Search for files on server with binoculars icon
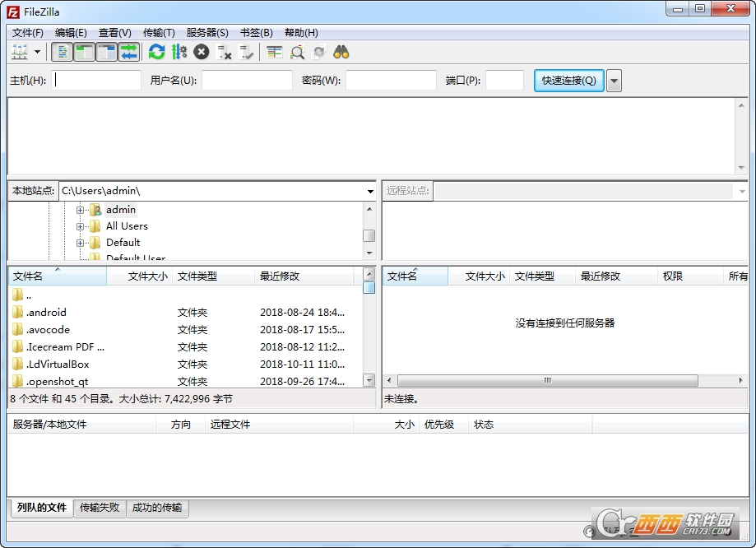Viewport: 756px width, 548px height. [340, 52]
